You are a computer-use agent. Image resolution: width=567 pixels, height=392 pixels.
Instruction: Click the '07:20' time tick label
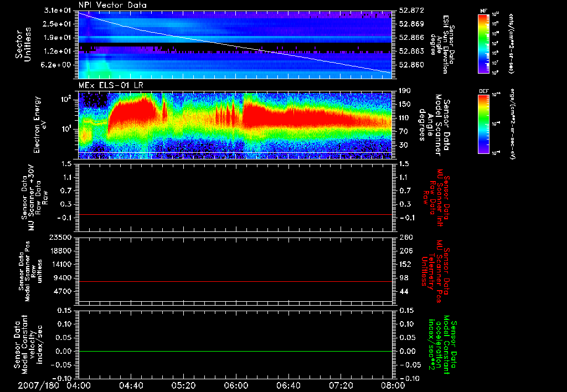[341, 385]
